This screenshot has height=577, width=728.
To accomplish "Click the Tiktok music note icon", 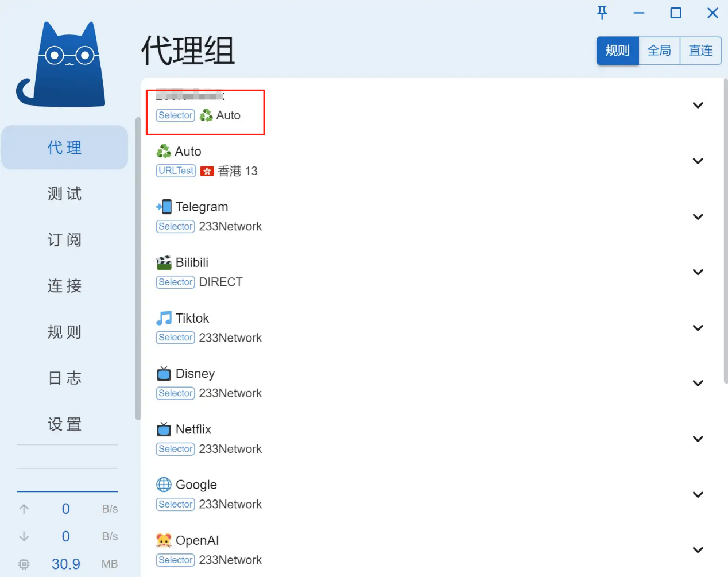I will 164,318.
